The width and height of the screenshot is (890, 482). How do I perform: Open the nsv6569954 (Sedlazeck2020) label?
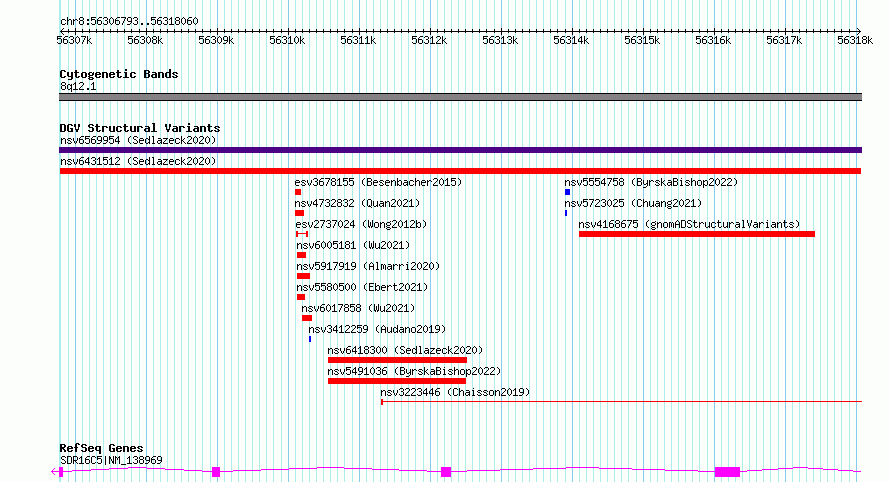click(x=138, y=140)
